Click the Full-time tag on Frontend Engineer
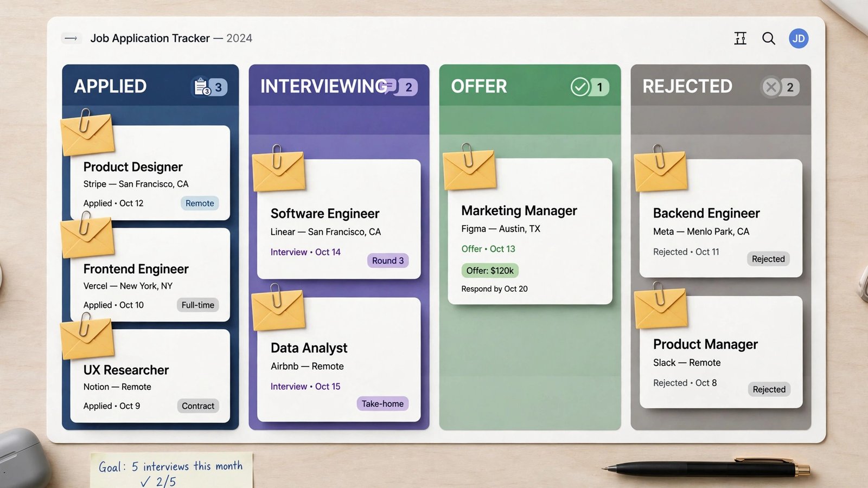Viewport: 868px width, 488px height. (197, 305)
